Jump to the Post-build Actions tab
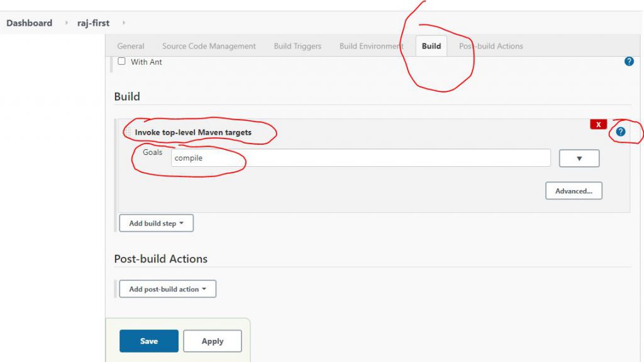The height and width of the screenshot is (362, 644). [491, 46]
